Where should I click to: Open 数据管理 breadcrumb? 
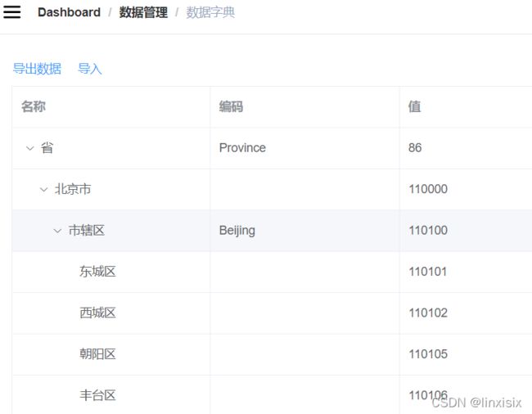point(143,12)
